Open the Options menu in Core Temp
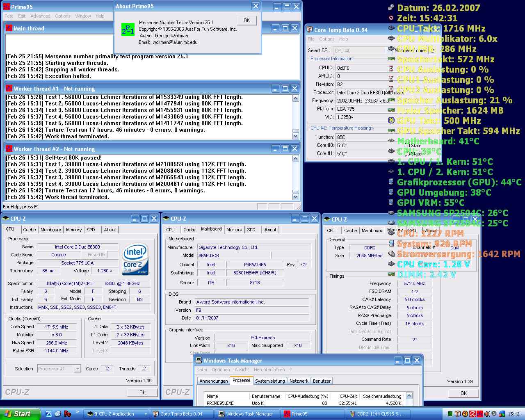 [327, 39]
